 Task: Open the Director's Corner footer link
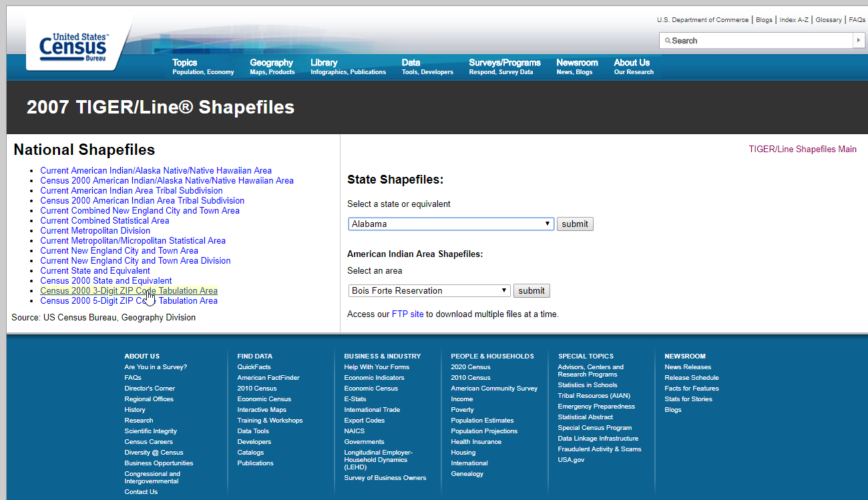coord(150,389)
